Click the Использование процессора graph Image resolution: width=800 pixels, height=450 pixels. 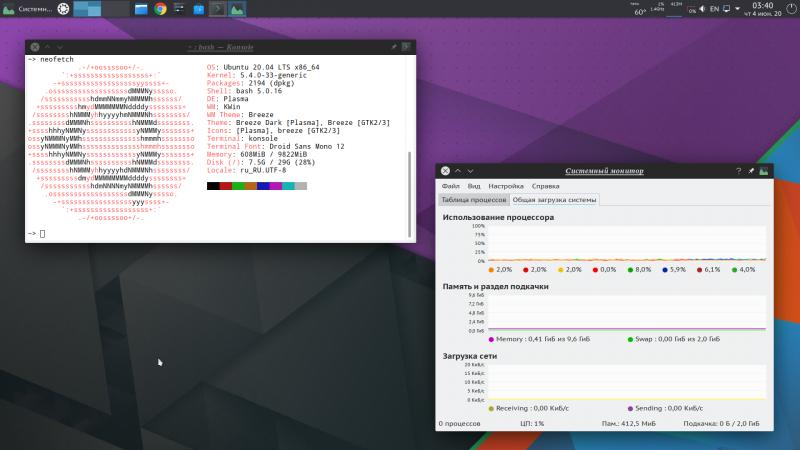(627, 243)
